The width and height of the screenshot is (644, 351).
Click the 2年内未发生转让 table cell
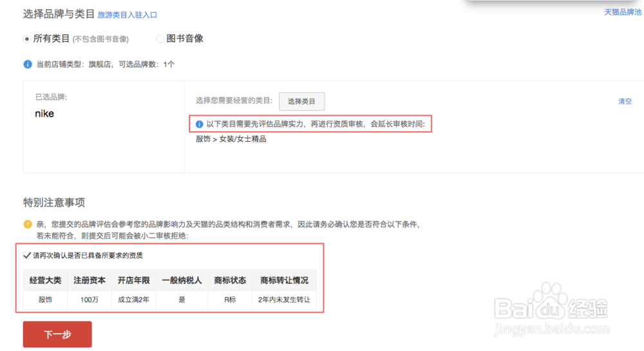point(284,299)
